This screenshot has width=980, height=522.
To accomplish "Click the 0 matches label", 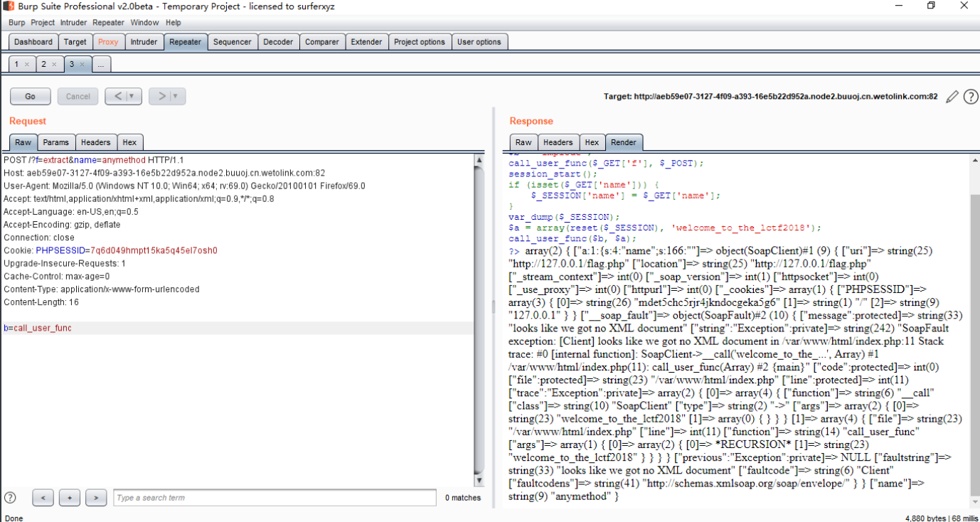I will click(463, 498).
